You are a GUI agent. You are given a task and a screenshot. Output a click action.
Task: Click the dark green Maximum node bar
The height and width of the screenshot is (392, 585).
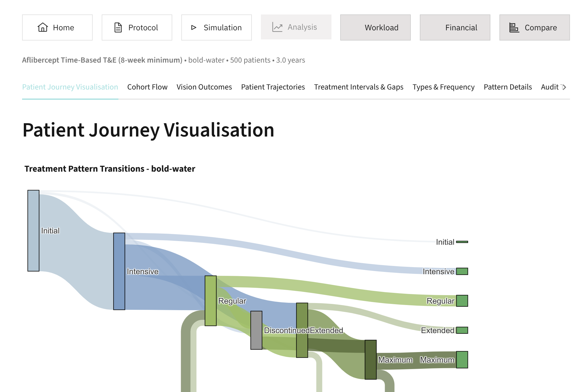[371, 359]
